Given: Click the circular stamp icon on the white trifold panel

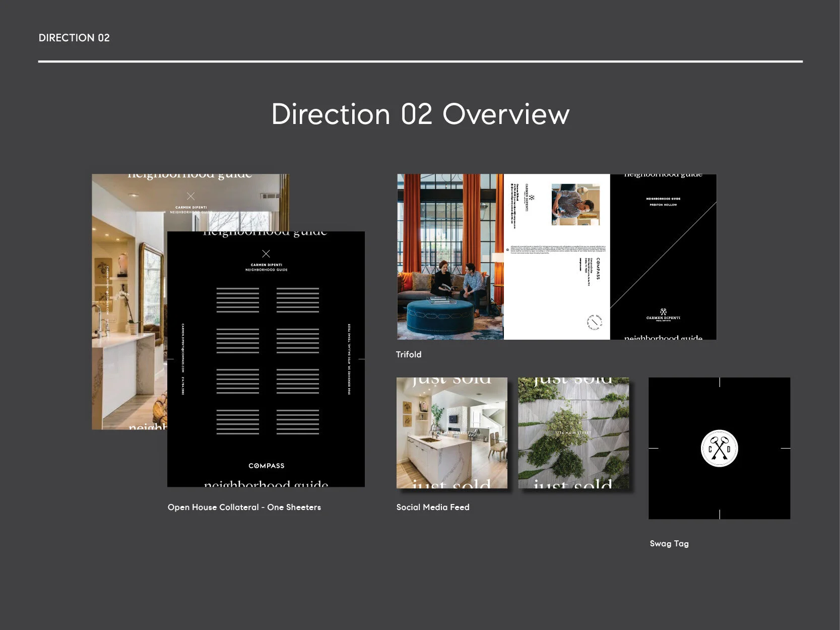Looking at the screenshot, I should click(595, 322).
